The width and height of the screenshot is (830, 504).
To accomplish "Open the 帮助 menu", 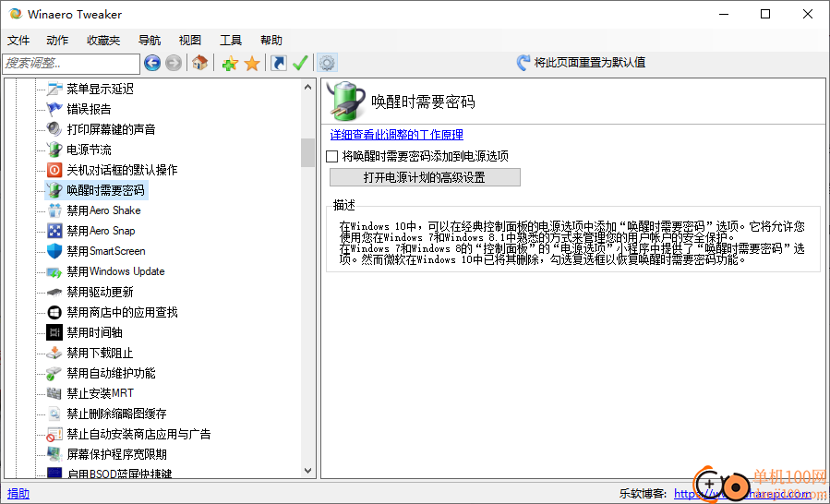I will pos(271,41).
